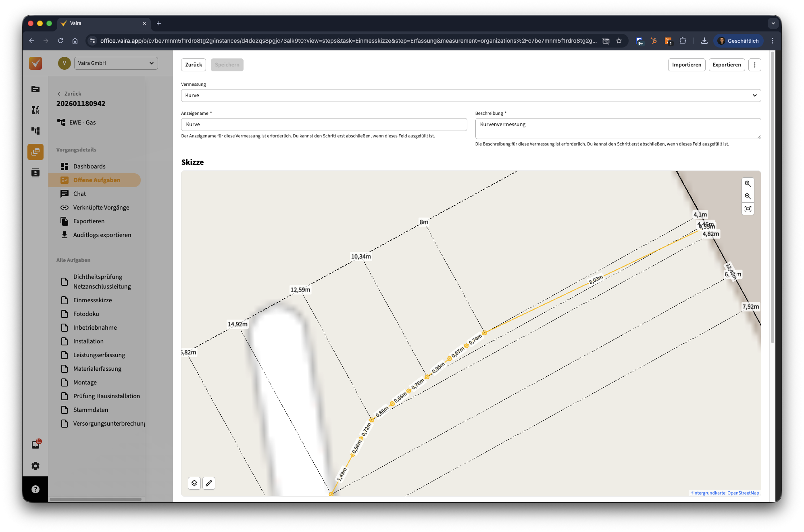The height and width of the screenshot is (532, 804).
Task: Activate the pencil edit tool
Action: click(x=209, y=483)
